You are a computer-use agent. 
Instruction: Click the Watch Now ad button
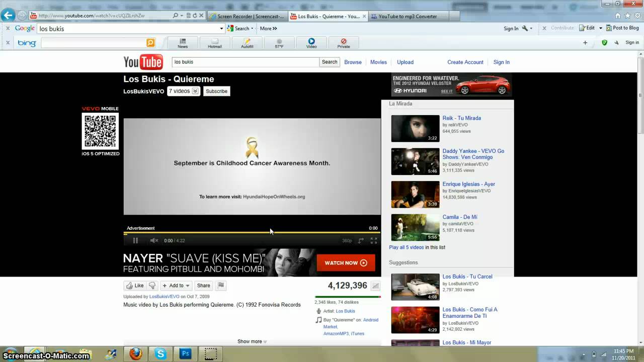pos(346,263)
